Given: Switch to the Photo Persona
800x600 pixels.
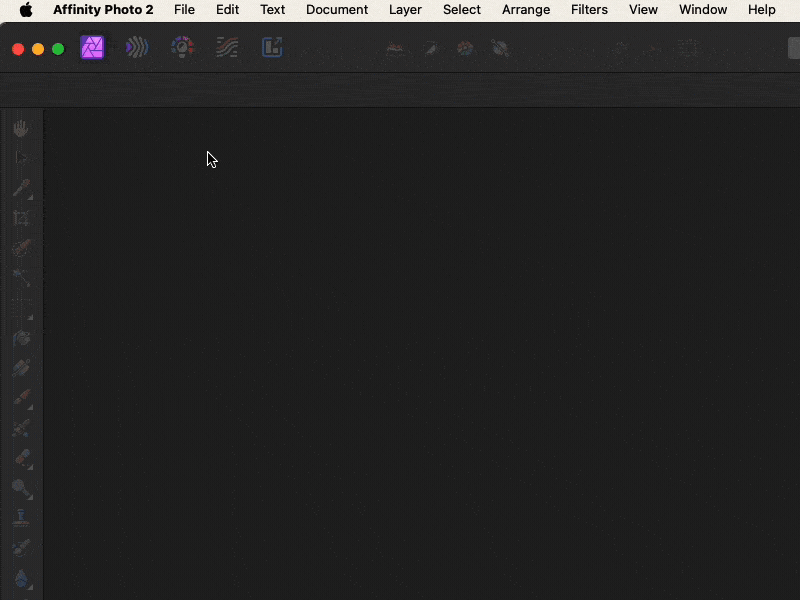Looking at the screenshot, I should pyautogui.click(x=92, y=48).
